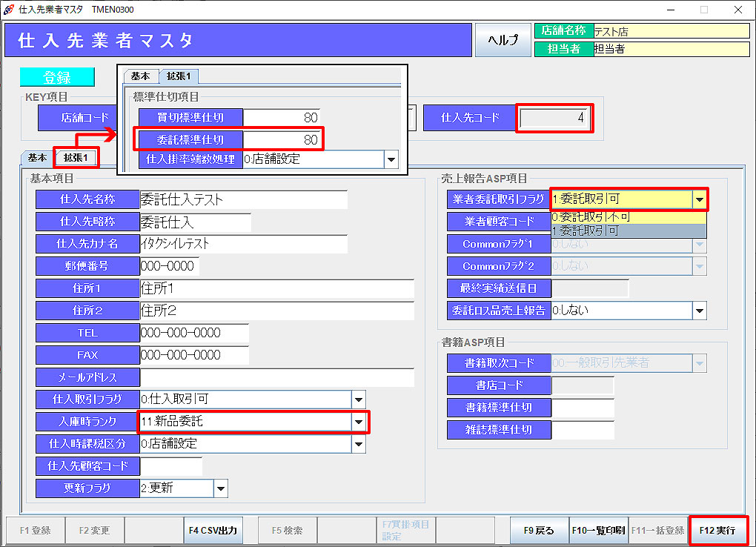Open the ヘルプ help button
This screenshot has width=756, height=547.
502,40
